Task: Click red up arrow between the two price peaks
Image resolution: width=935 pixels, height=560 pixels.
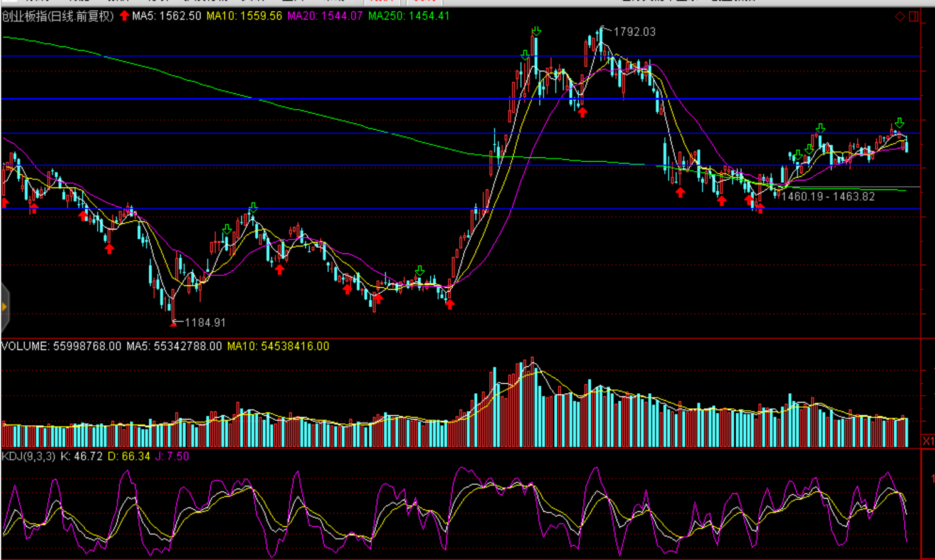Action: click(x=583, y=112)
